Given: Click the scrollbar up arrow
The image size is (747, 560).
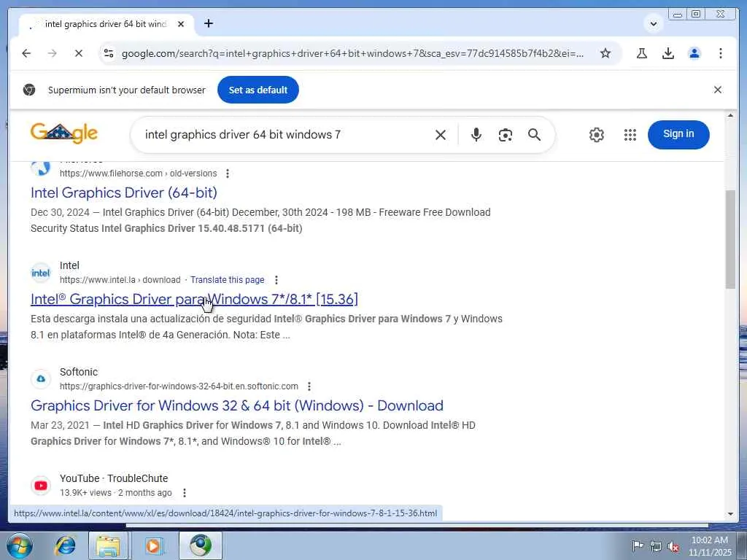Looking at the screenshot, I should [730, 116].
